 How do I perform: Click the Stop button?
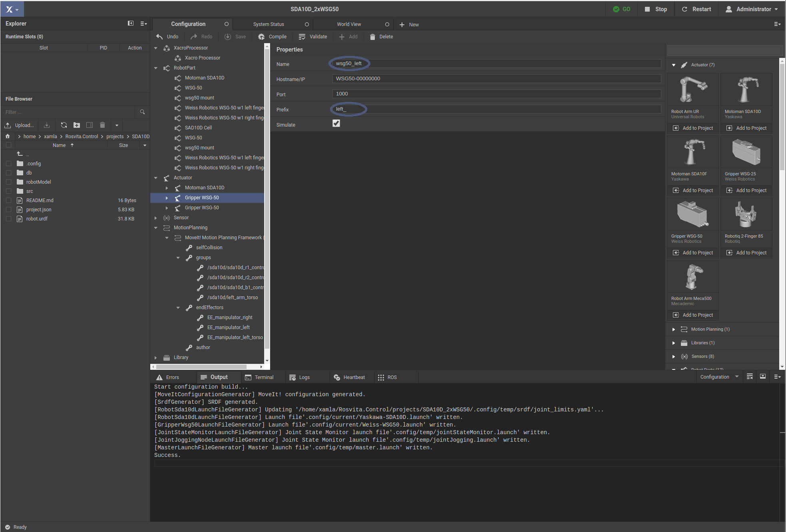[x=656, y=9]
